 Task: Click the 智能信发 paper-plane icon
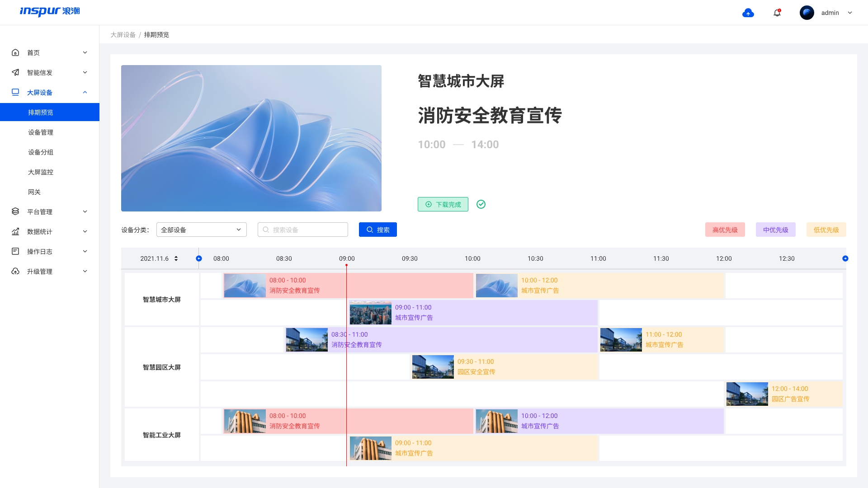[x=15, y=72]
